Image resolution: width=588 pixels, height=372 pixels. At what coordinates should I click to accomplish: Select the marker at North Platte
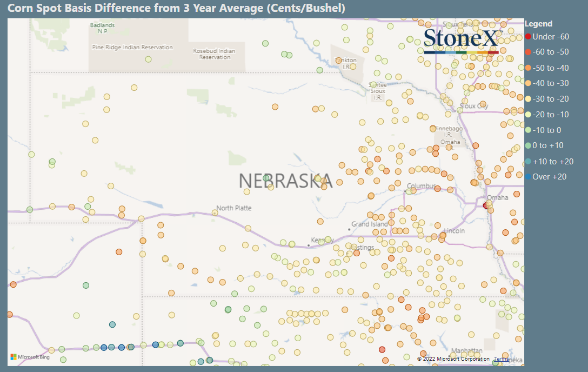click(x=215, y=212)
